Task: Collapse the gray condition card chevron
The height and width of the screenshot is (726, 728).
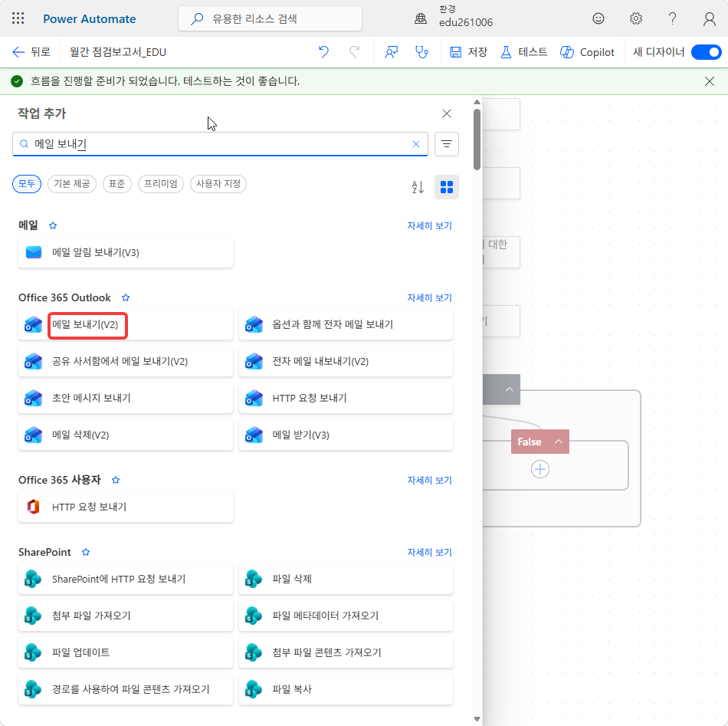Action: [x=510, y=389]
